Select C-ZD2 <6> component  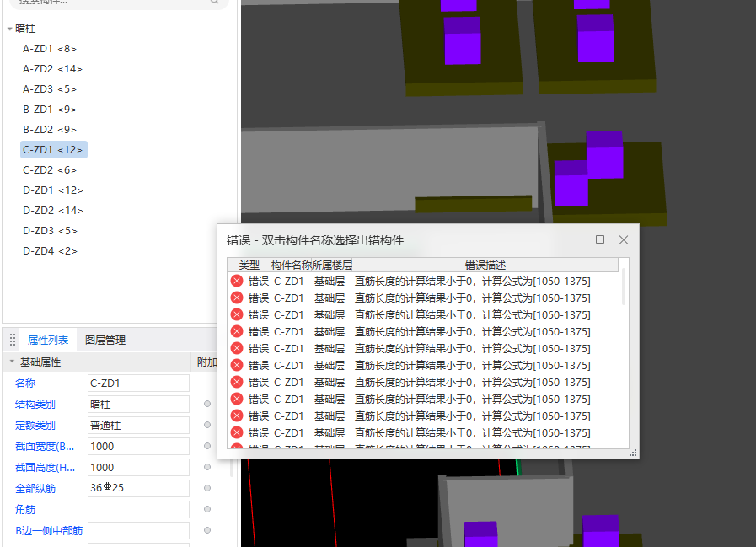[50, 170]
